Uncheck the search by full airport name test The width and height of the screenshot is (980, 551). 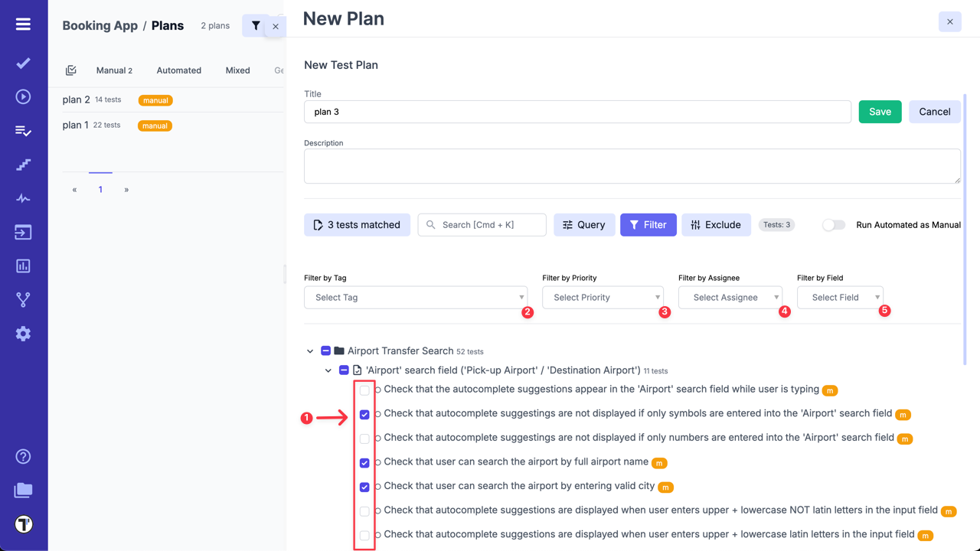[364, 463]
